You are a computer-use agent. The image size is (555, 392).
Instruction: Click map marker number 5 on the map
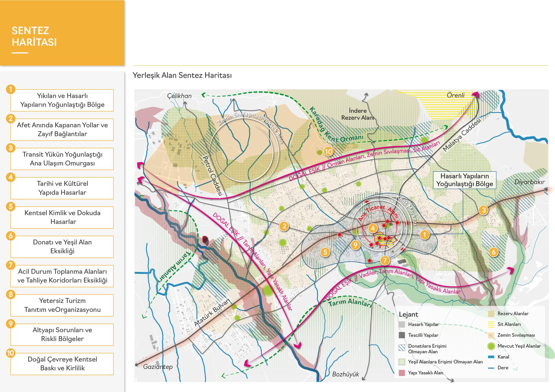click(x=325, y=252)
